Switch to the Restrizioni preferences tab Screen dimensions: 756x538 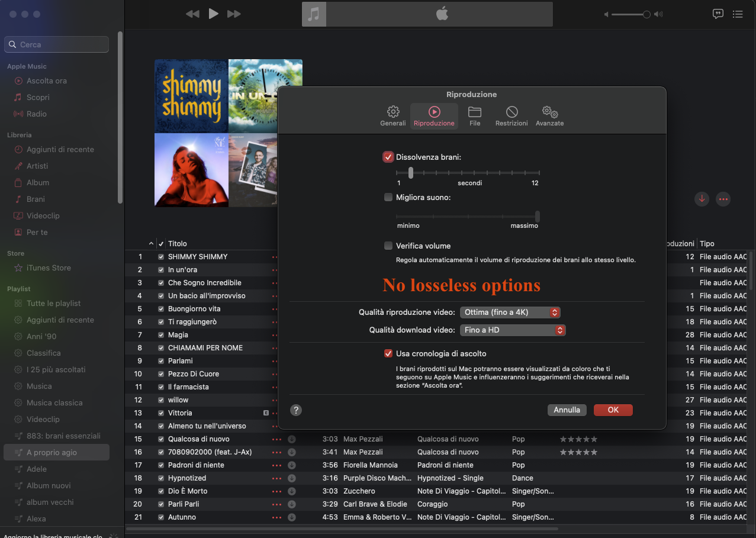tap(511, 116)
